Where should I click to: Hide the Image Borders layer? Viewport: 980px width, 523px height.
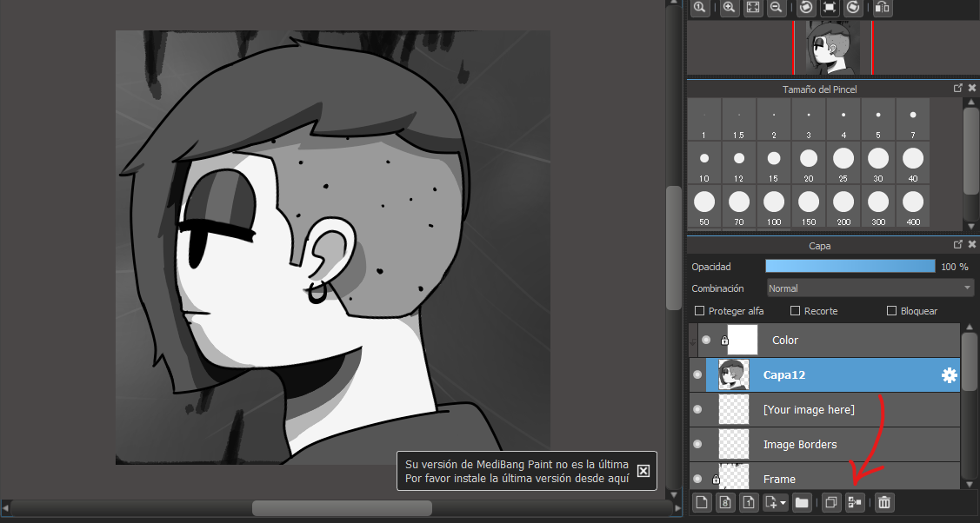click(x=697, y=444)
